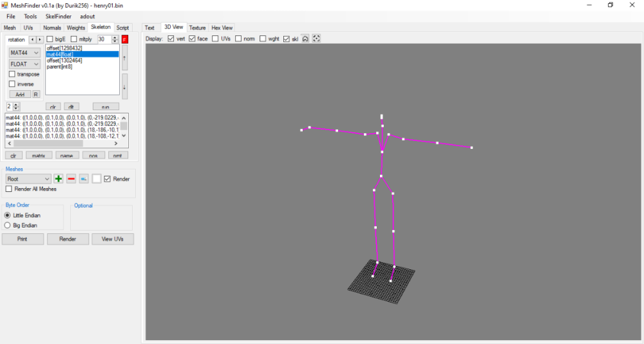This screenshot has height=344, width=644.
Task: Select the offset[1302464] list entry
Action: click(x=63, y=61)
